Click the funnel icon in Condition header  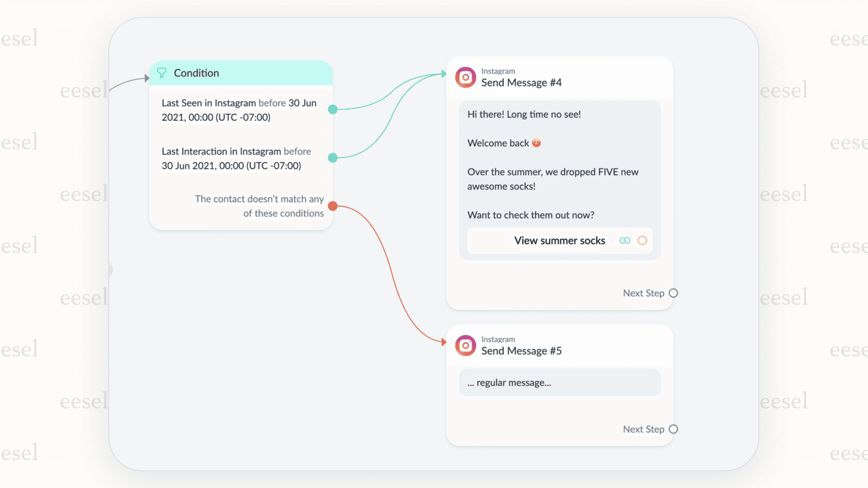tap(162, 73)
